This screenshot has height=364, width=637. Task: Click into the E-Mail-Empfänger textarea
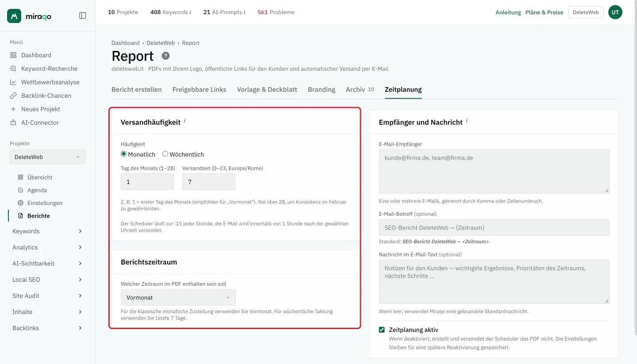point(494,171)
